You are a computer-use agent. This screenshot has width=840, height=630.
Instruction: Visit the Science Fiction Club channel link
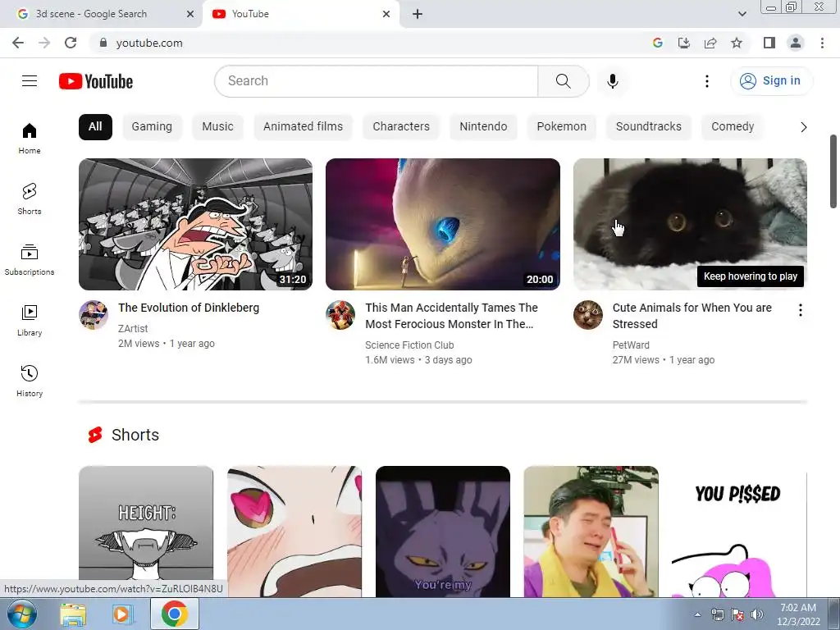coord(410,345)
